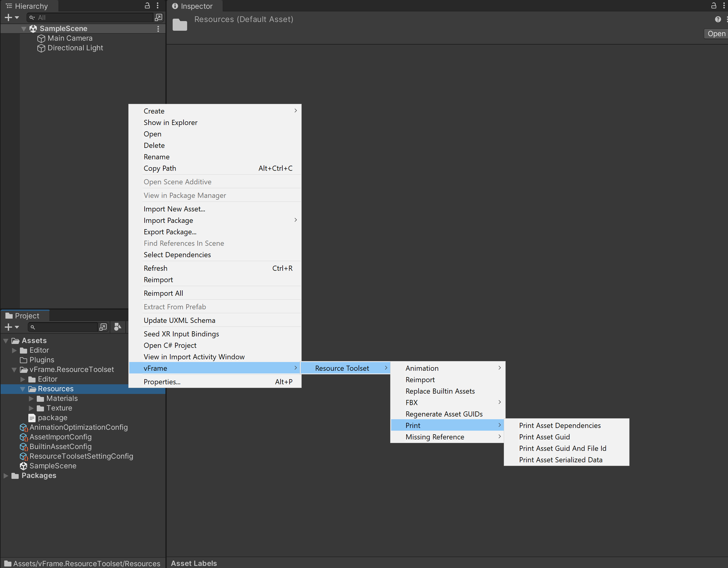The image size is (728, 568).
Task: Toggle the Inspector panel lock icon
Action: (x=714, y=6)
